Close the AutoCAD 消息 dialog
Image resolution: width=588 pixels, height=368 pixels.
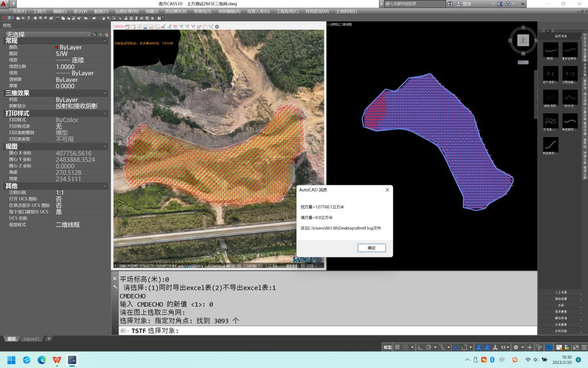coord(387,190)
